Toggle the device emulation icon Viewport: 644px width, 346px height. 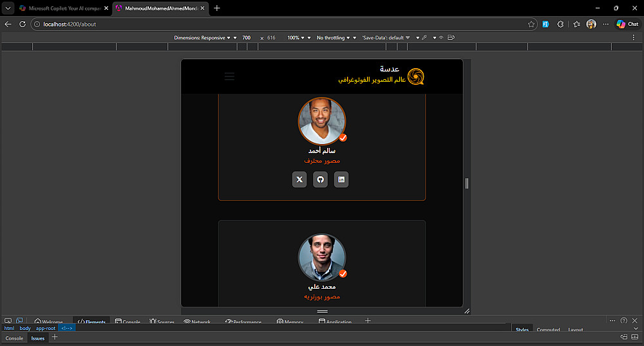pos(19,320)
